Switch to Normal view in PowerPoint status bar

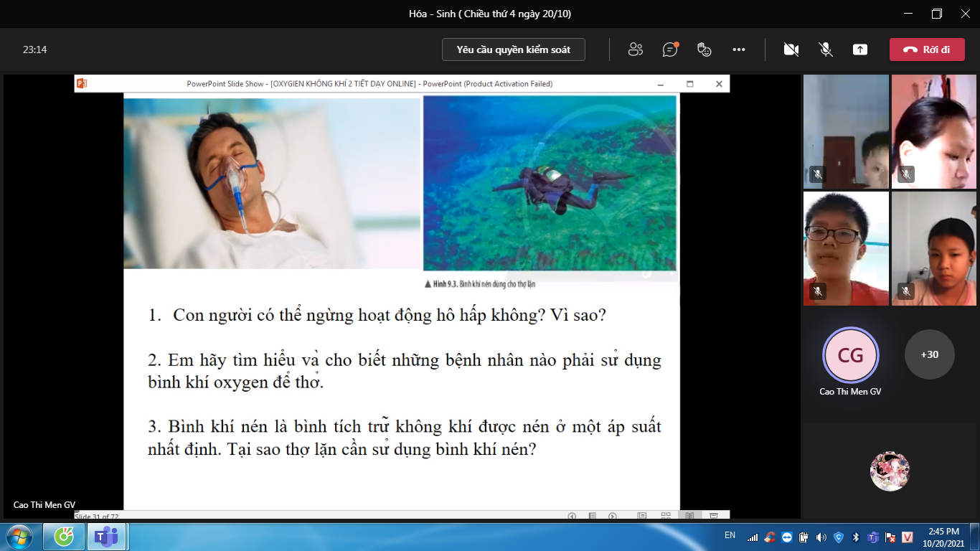[641, 516]
